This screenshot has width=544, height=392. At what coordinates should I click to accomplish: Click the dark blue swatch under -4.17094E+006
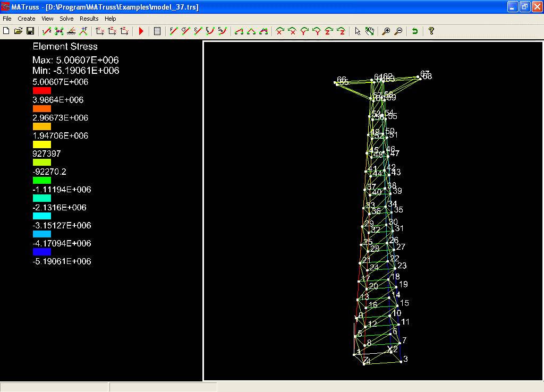(41, 252)
